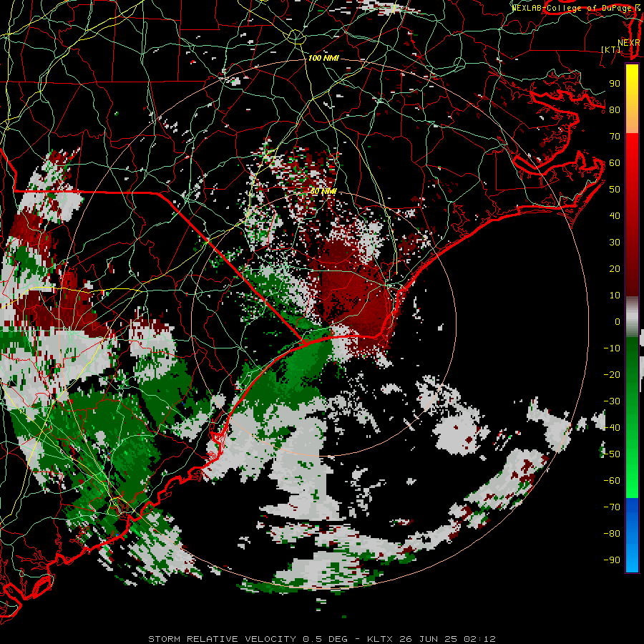Click the 30 value on velocity scale
The width and height of the screenshot is (644, 644).
pos(615,243)
